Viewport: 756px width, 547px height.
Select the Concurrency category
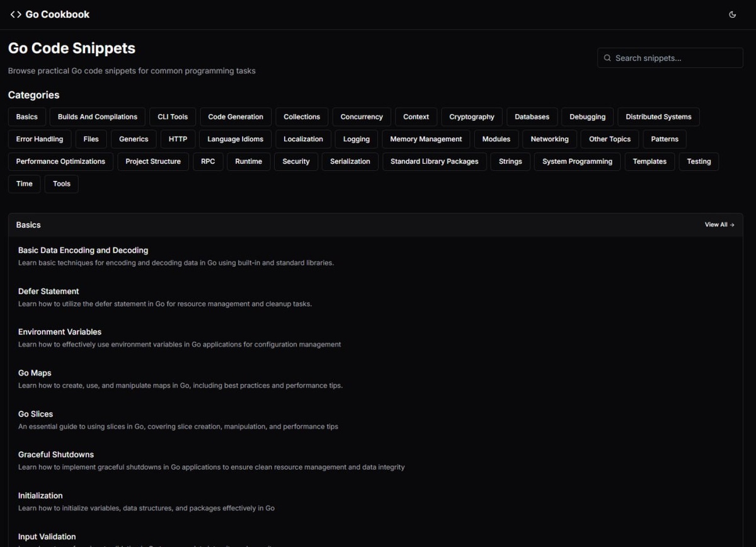pyautogui.click(x=362, y=117)
